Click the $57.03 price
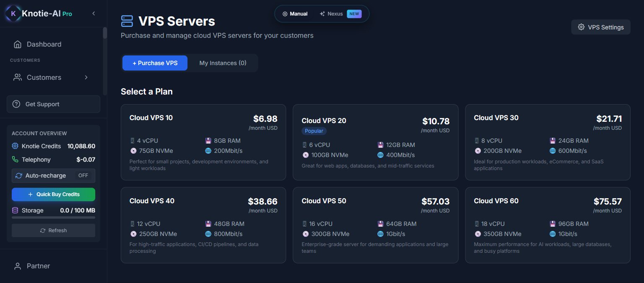This screenshot has width=644, height=283. (436, 202)
